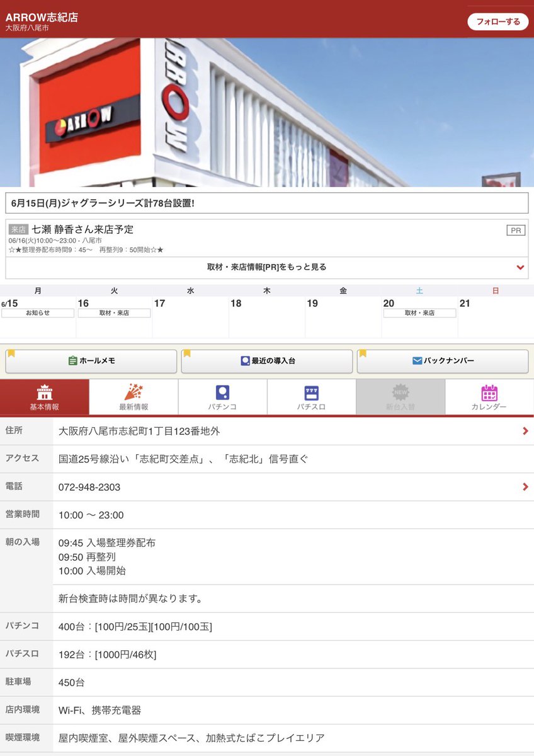
Task: Click 09:45 入場整理券配布 text
Action: pos(107,543)
